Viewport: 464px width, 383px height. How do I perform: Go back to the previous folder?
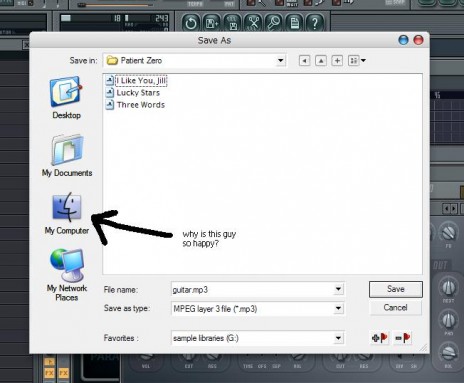tap(304, 61)
